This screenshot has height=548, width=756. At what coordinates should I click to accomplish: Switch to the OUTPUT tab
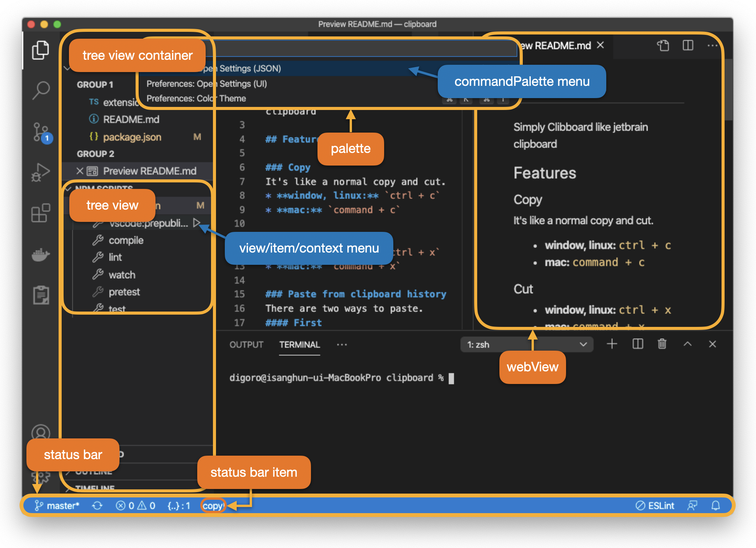(x=246, y=344)
